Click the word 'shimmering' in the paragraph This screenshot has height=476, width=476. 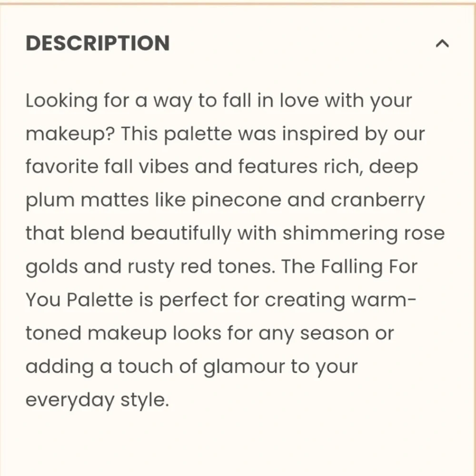tap(340, 234)
